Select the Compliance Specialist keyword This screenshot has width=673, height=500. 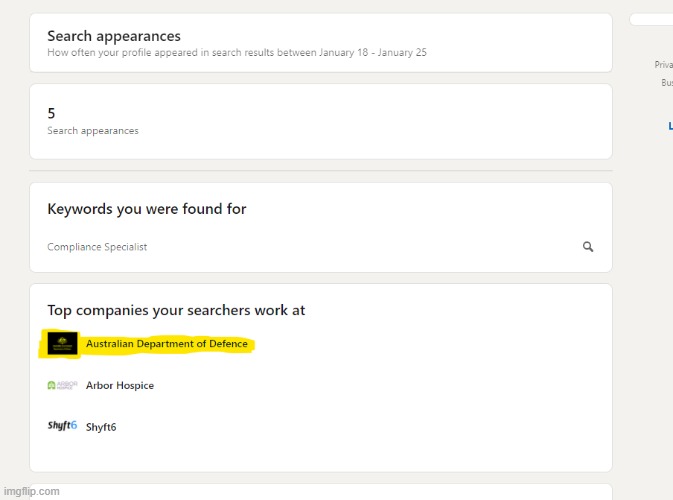click(97, 247)
